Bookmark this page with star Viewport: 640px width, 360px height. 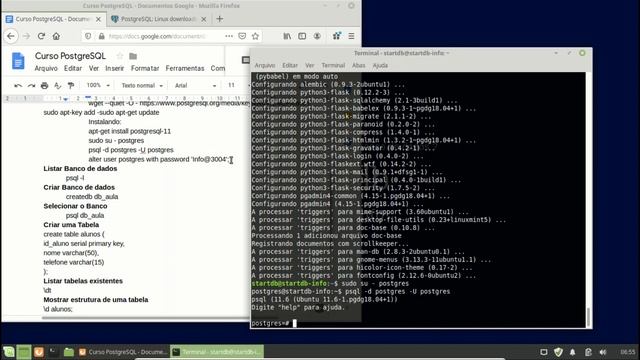(x=256, y=36)
